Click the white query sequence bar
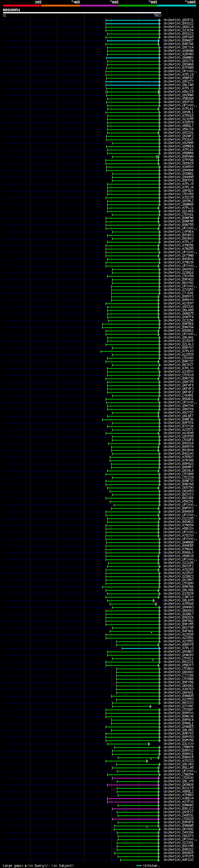This screenshot has height=868, width=199. click(x=82, y=13)
